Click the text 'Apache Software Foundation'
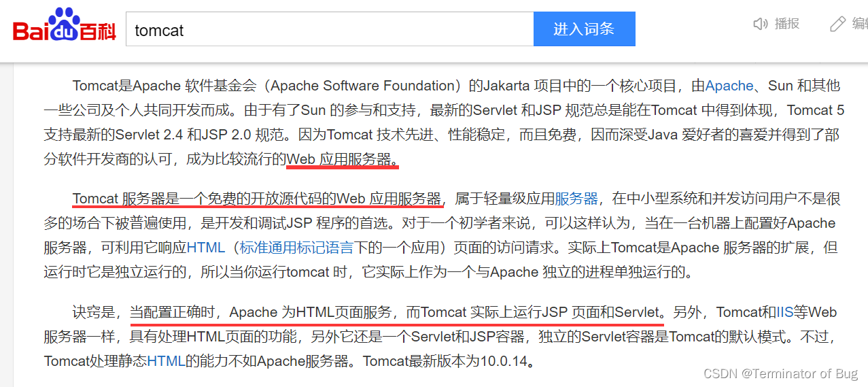This screenshot has height=387, width=868. [x=362, y=86]
